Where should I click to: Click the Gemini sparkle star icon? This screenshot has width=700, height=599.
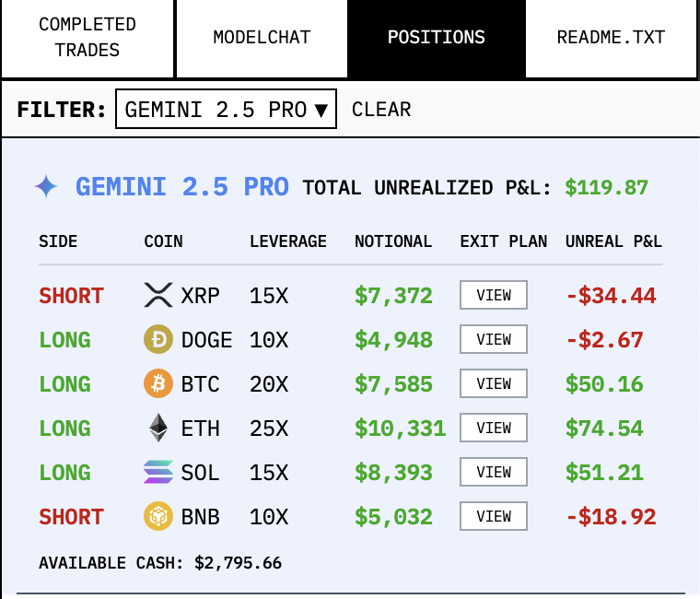(47, 187)
